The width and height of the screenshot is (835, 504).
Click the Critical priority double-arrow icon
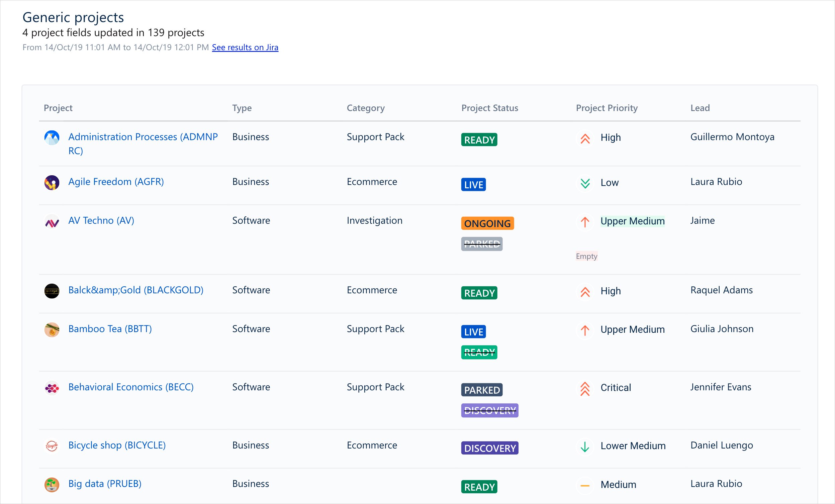(585, 389)
